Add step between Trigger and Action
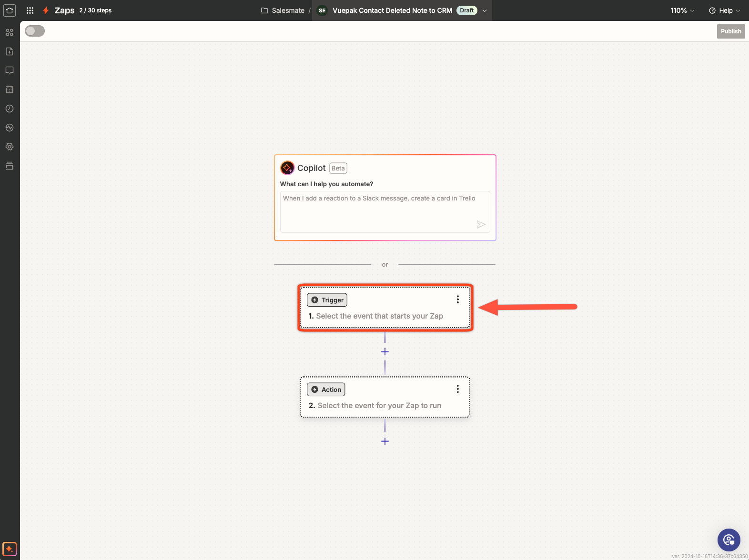Screen dimensions: 749x560 [x=385, y=352]
